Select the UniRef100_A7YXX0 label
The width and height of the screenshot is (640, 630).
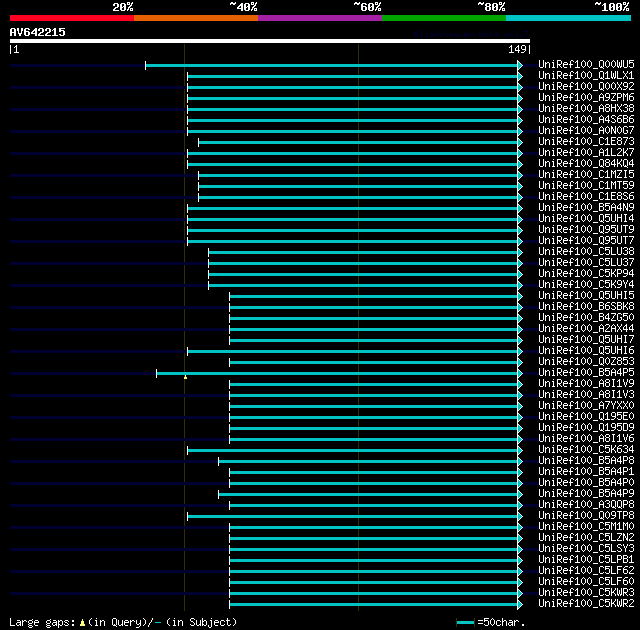[586, 406]
